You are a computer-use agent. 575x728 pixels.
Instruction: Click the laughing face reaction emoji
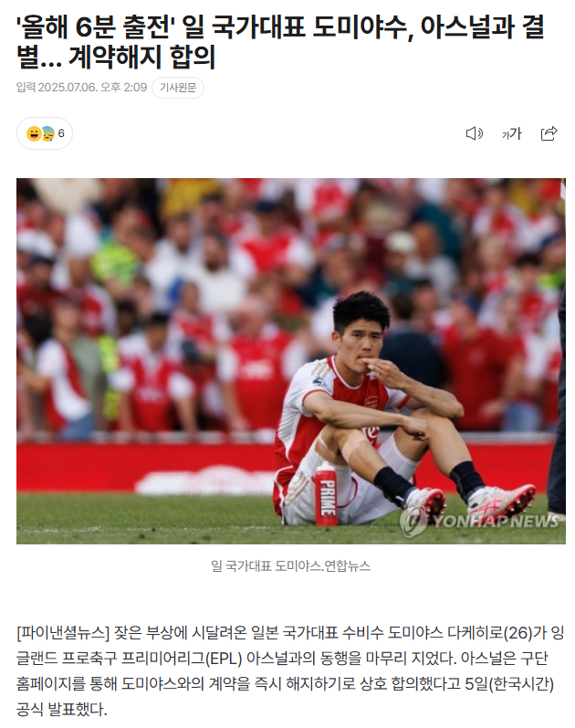(x=34, y=133)
